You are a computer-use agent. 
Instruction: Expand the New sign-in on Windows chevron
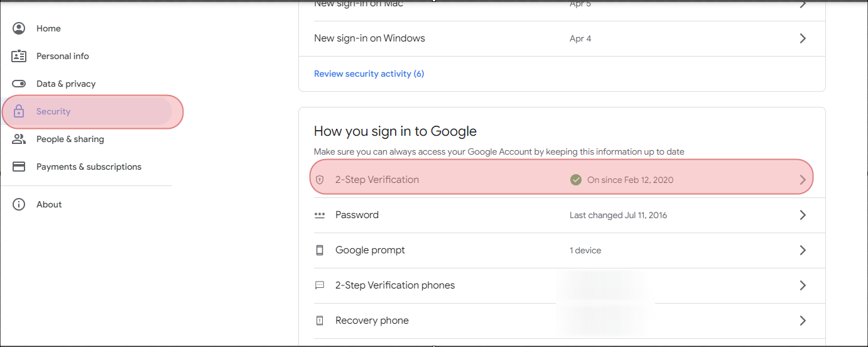[x=803, y=38]
